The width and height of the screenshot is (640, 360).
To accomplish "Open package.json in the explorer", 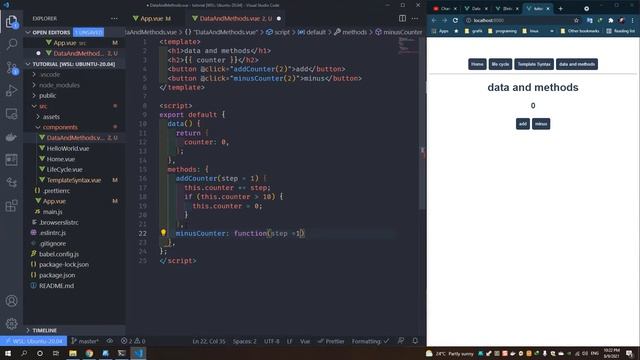I will tap(57, 275).
